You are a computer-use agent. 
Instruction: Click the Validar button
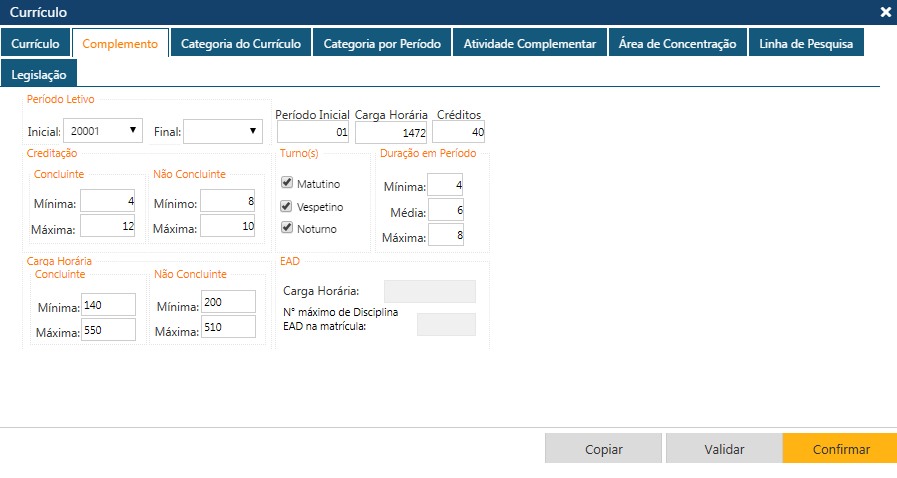click(723, 450)
